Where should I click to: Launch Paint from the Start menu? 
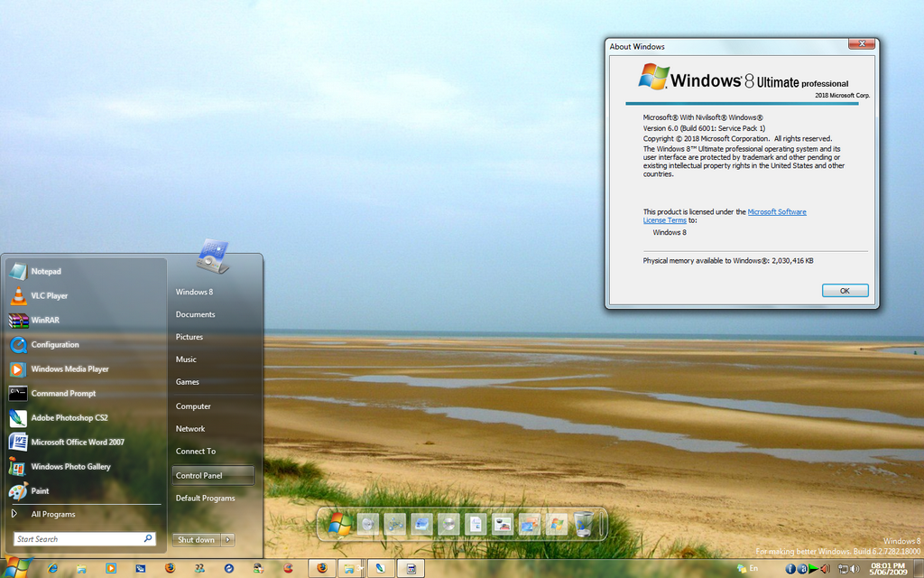click(x=85, y=490)
